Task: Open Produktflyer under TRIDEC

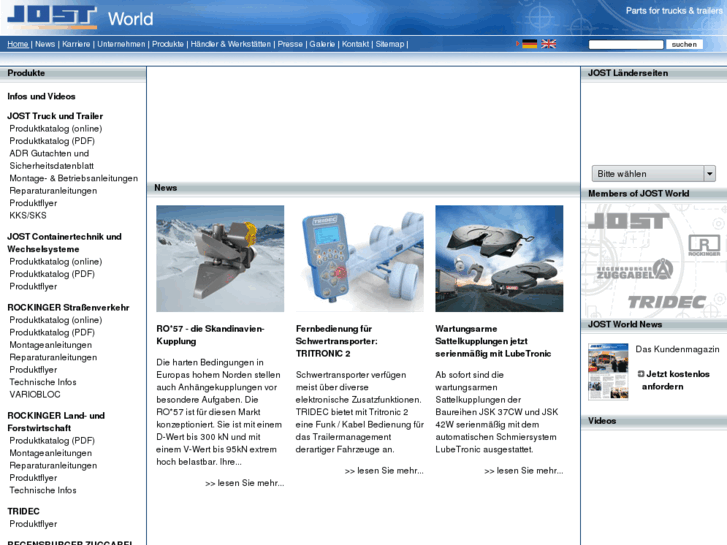Action: pyautogui.click(x=33, y=524)
